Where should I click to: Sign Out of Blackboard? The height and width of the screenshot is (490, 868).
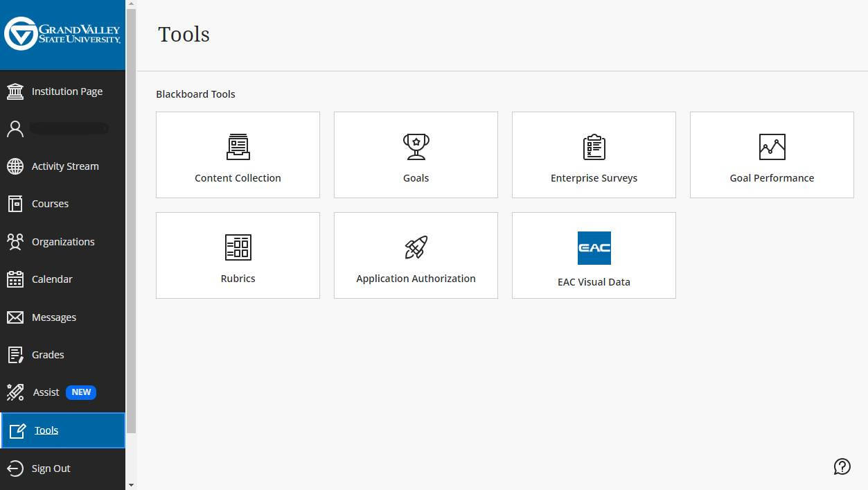[x=51, y=468]
